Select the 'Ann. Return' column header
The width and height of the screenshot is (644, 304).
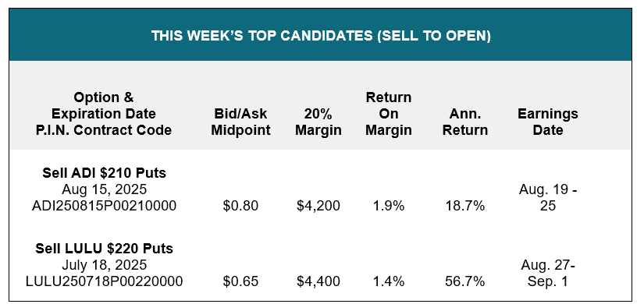tap(465, 122)
